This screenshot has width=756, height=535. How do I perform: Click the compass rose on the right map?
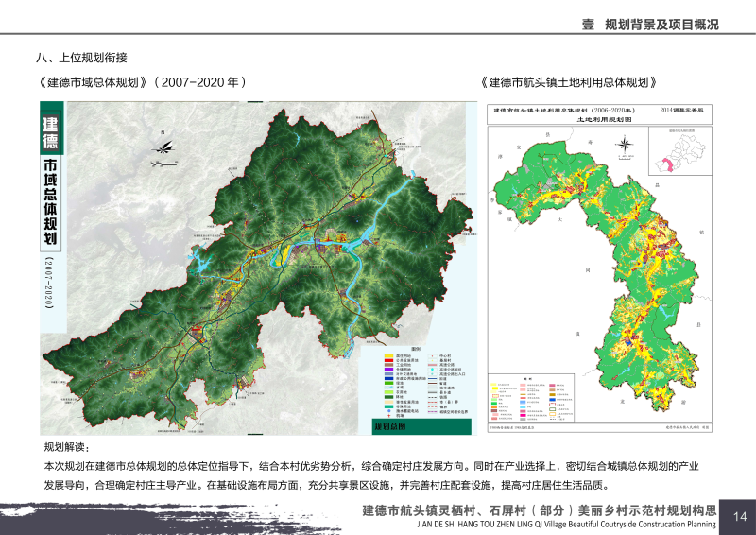[624, 145]
